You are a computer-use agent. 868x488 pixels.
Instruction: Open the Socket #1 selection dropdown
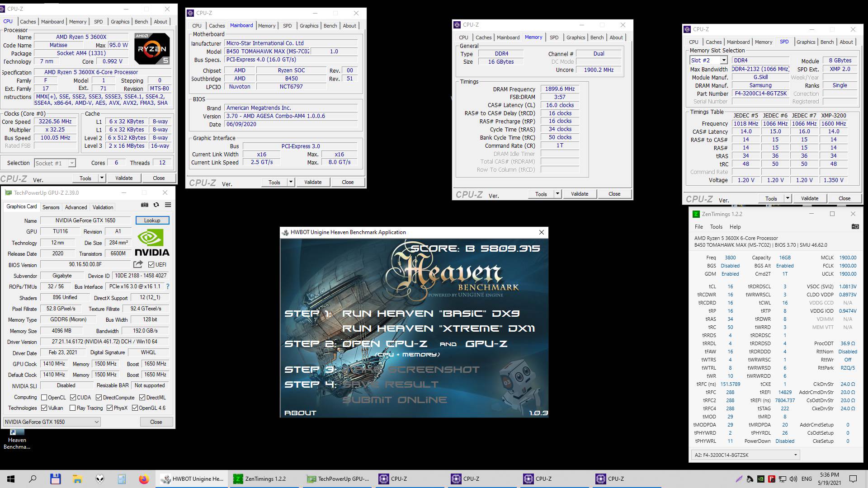click(x=55, y=163)
